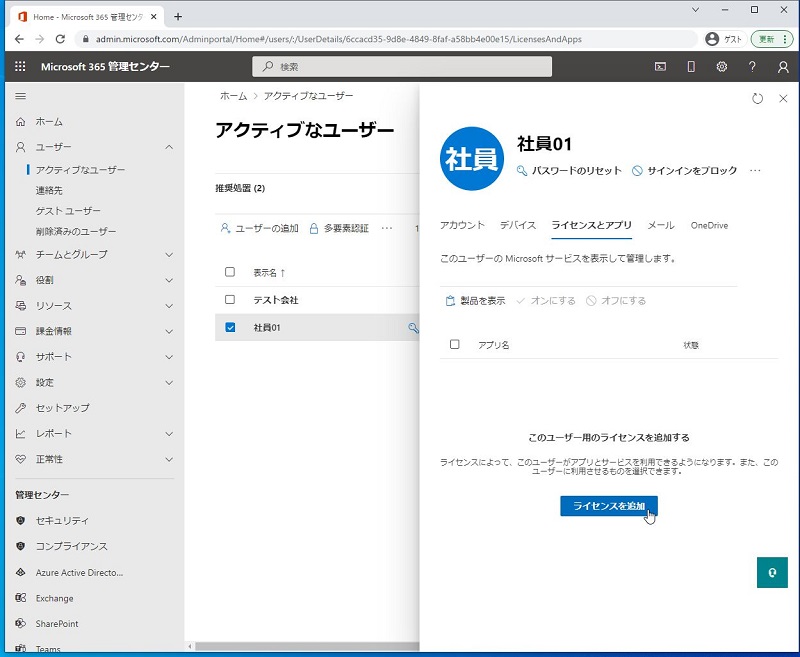Collapse navigation with the hamburger icon

tap(20, 96)
